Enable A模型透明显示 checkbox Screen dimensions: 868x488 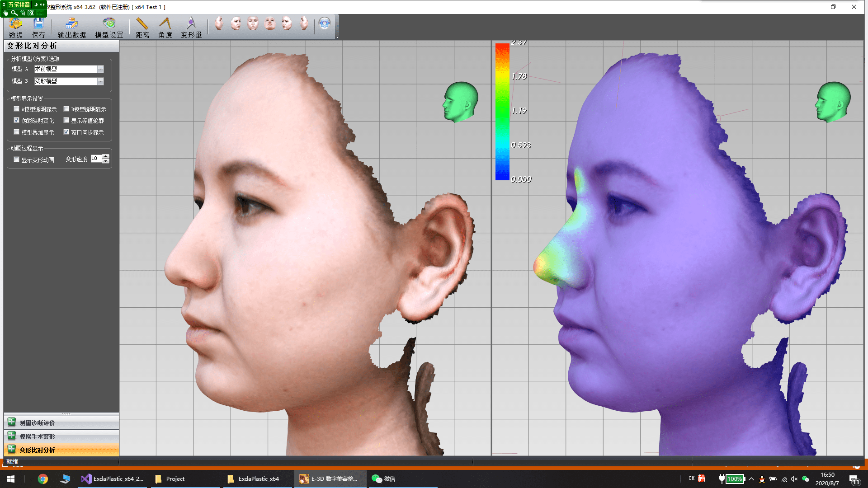pyautogui.click(x=17, y=109)
